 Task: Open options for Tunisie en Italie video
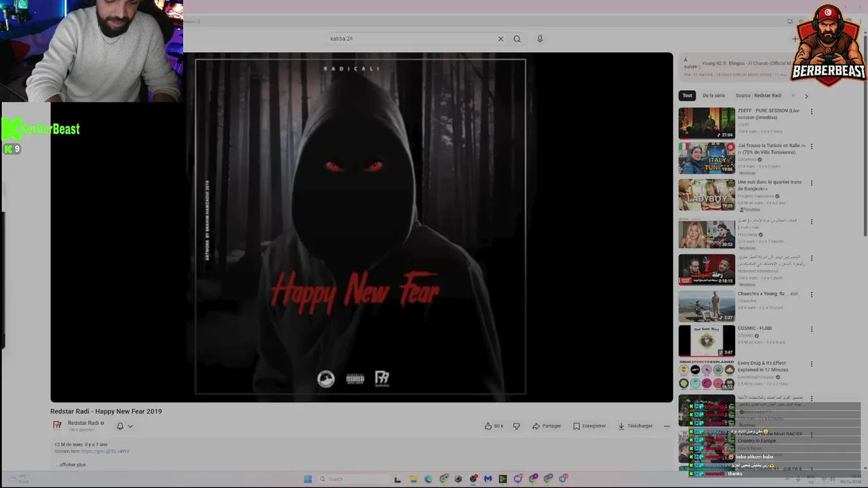coord(812,146)
